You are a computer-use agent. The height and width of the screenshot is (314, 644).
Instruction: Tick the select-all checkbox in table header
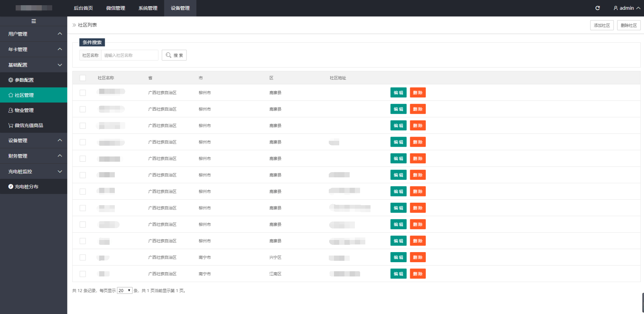pos(83,78)
